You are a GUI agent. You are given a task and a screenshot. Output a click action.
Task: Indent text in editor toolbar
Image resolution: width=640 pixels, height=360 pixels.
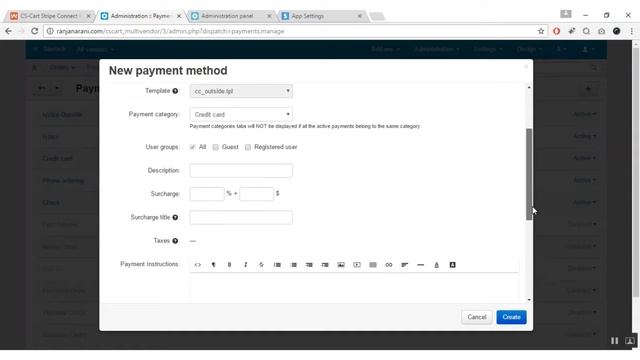325,265
